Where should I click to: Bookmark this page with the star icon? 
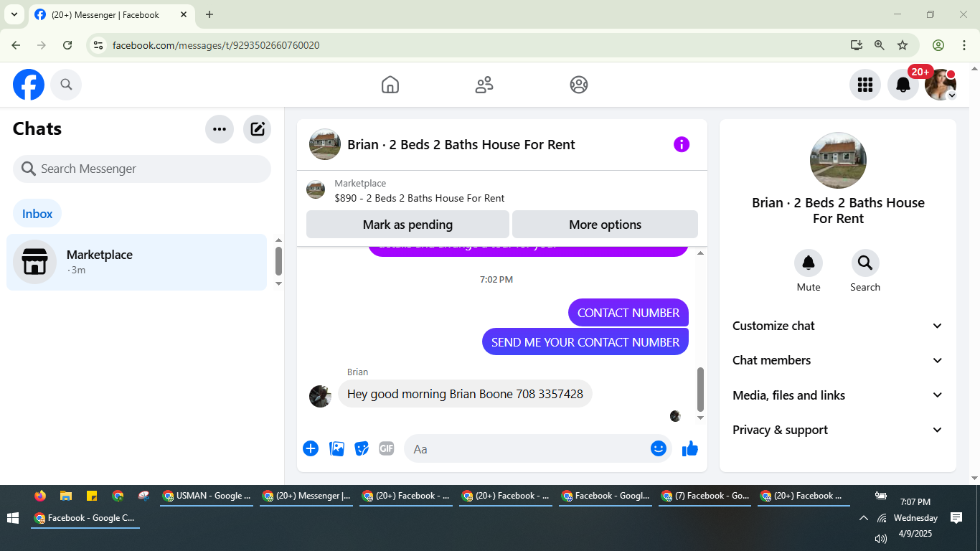point(903,45)
